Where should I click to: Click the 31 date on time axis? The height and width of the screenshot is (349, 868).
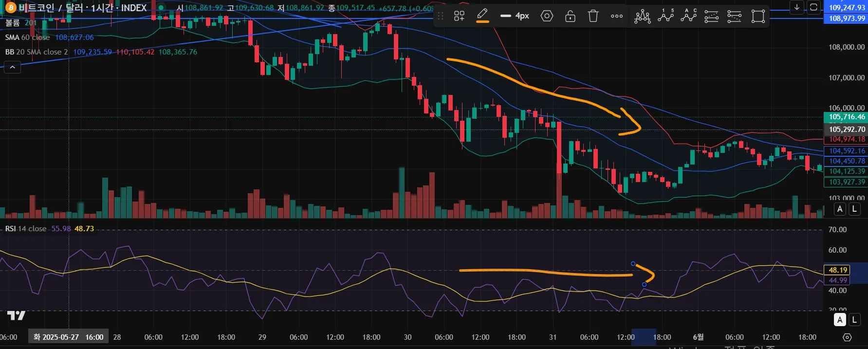[553, 337]
